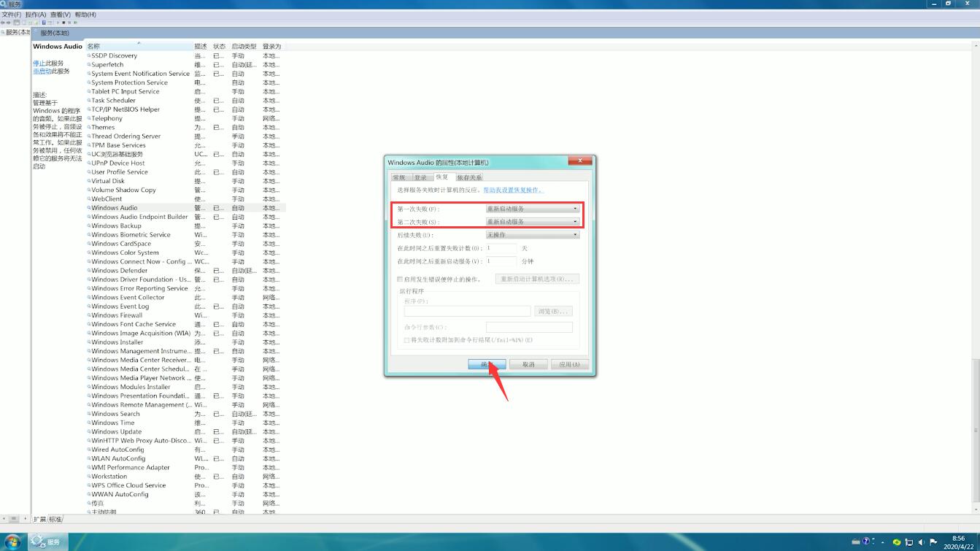The height and width of the screenshot is (551, 980).
Task: Click the 停止 service link
Action: [x=39, y=63]
